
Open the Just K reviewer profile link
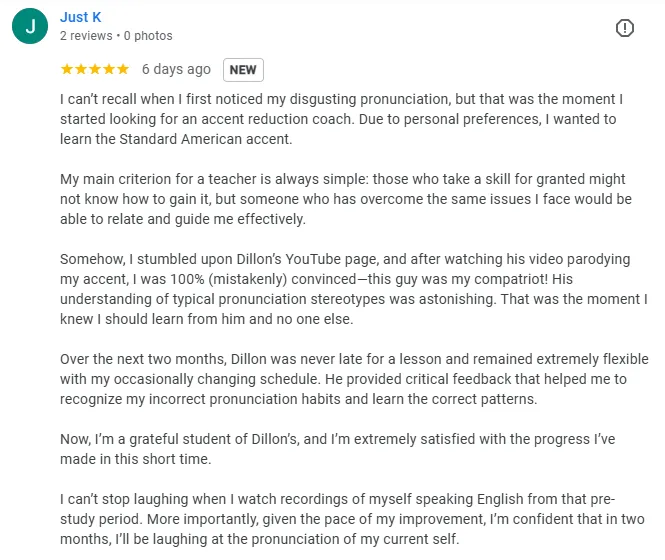point(81,17)
